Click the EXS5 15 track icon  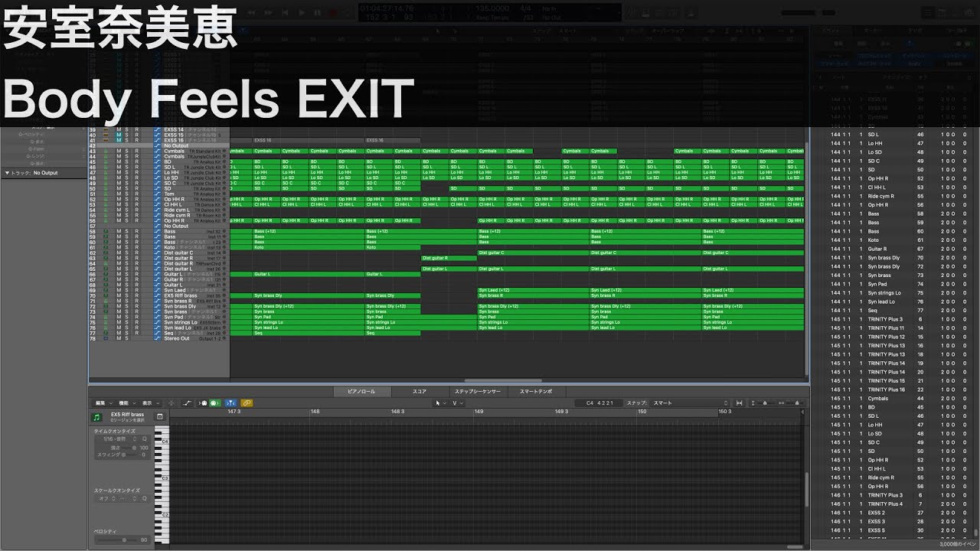pyautogui.click(x=106, y=135)
